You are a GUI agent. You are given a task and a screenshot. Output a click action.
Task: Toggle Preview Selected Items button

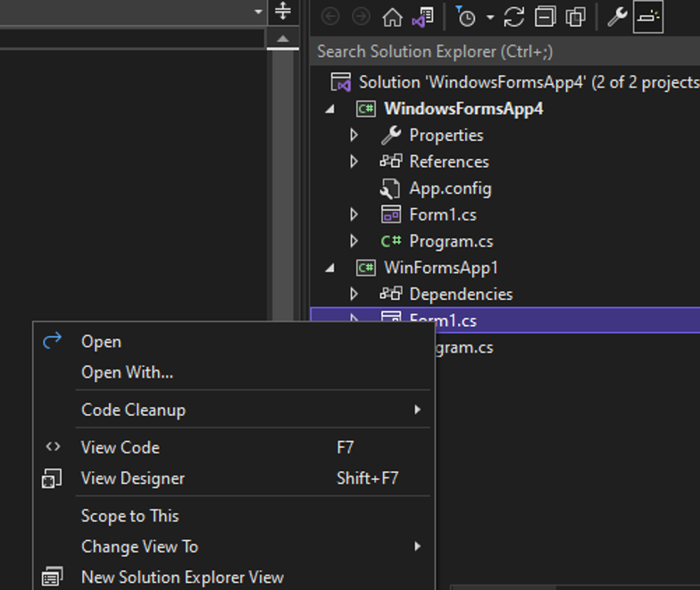(x=648, y=18)
